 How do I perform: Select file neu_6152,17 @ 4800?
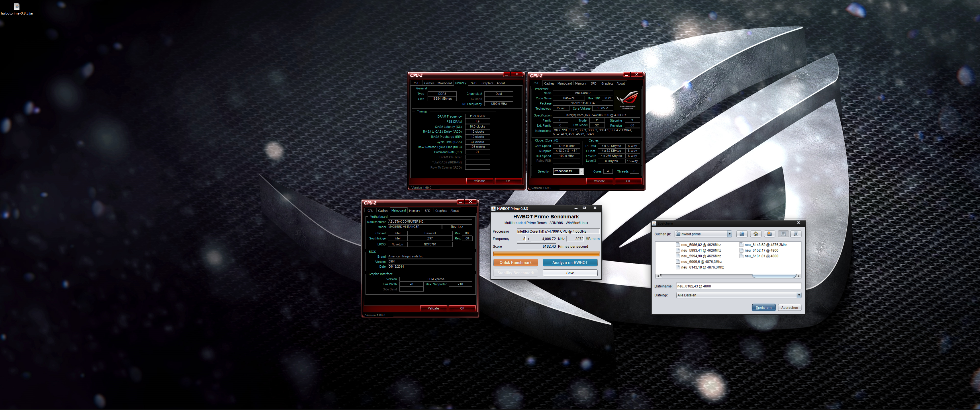[759, 251]
